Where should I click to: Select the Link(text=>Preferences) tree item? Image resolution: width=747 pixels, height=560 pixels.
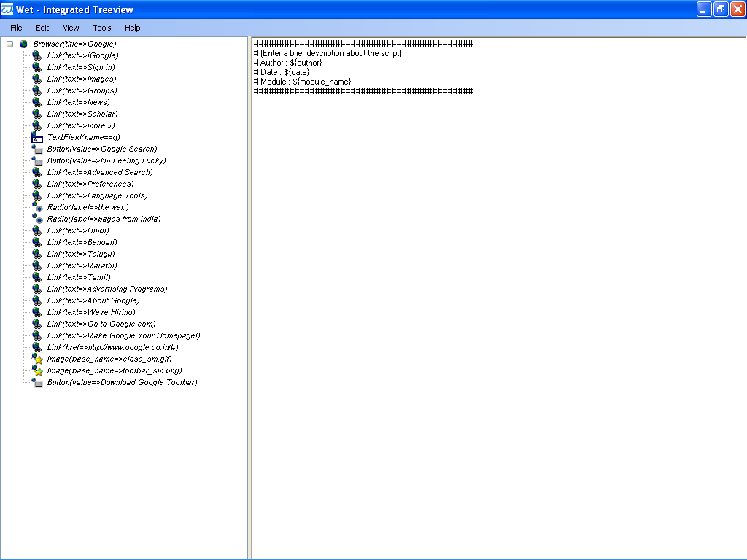pos(90,184)
